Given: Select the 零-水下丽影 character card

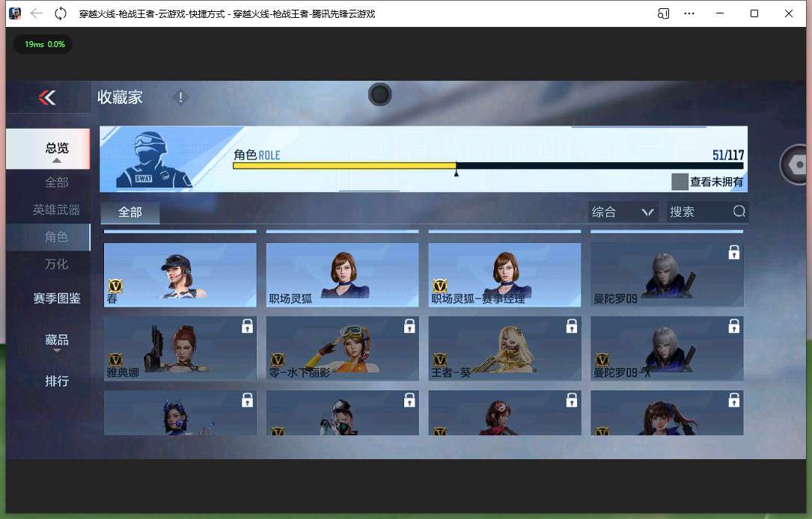Looking at the screenshot, I should coord(342,348).
